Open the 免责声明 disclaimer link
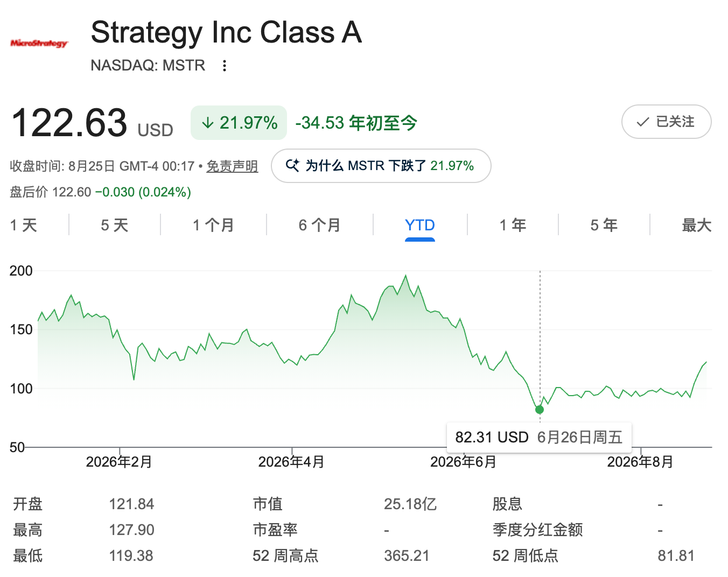Screen dimensions: 728x577 tap(232, 166)
